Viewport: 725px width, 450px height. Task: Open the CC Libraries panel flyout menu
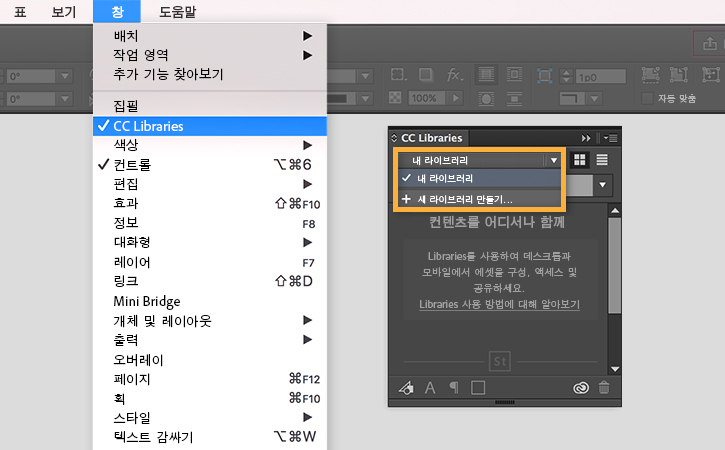coord(610,138)
